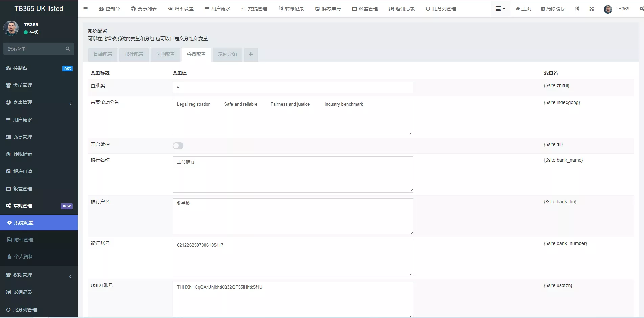The image size is (644, 318).
Task: Collapse sidebar using the hamburger icon
Action: tap(85, 9)
